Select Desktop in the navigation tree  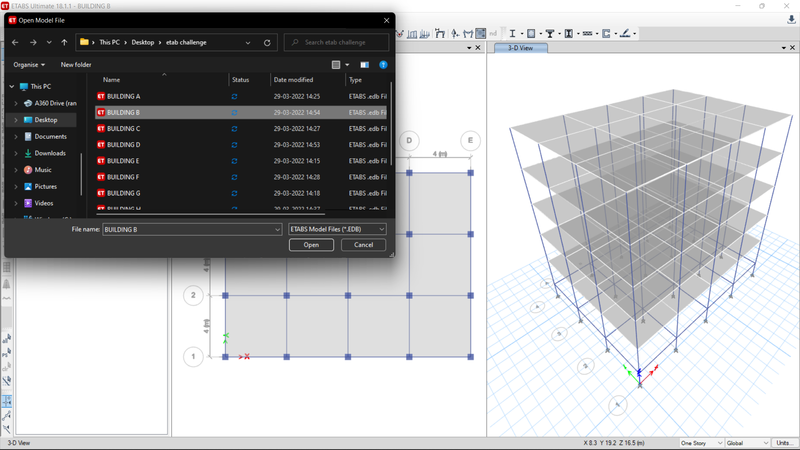(x=45, y=120)
